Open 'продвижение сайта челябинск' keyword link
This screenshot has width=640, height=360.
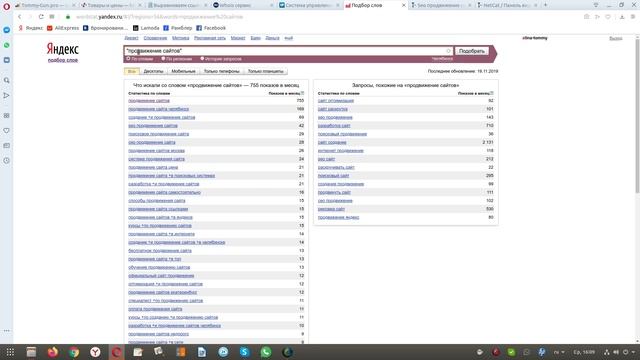click(x=158, y=109)
